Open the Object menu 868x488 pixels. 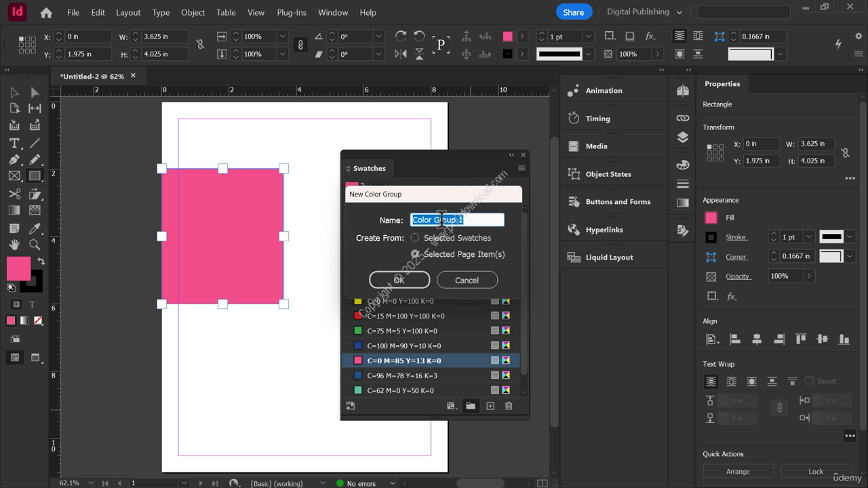click(193, 12)
